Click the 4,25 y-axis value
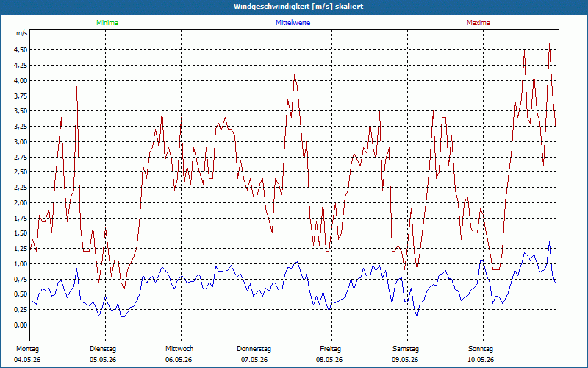 21,66
